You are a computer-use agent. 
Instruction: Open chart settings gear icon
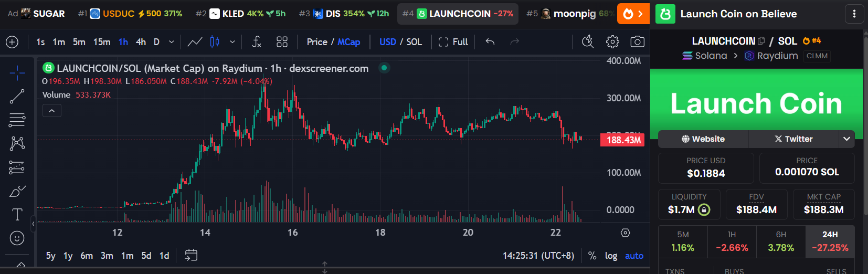click(612, 42)
